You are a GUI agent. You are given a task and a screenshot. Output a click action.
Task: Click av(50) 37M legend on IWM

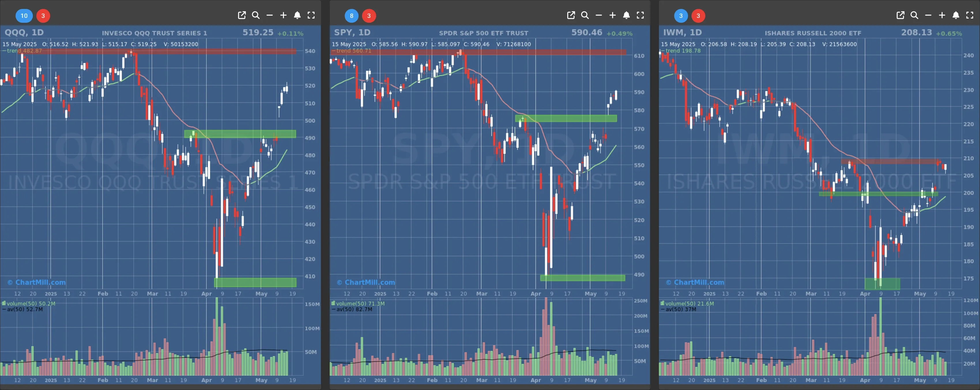tap(678, 309)
